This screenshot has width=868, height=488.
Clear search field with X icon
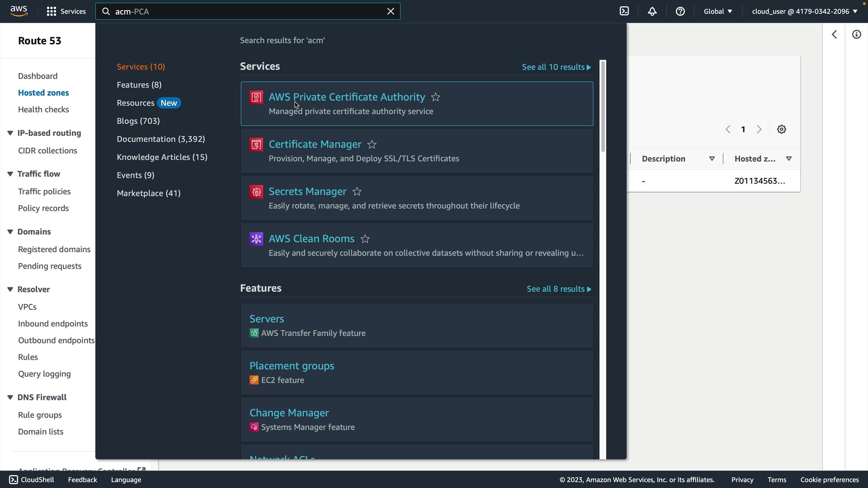[391, 11]
